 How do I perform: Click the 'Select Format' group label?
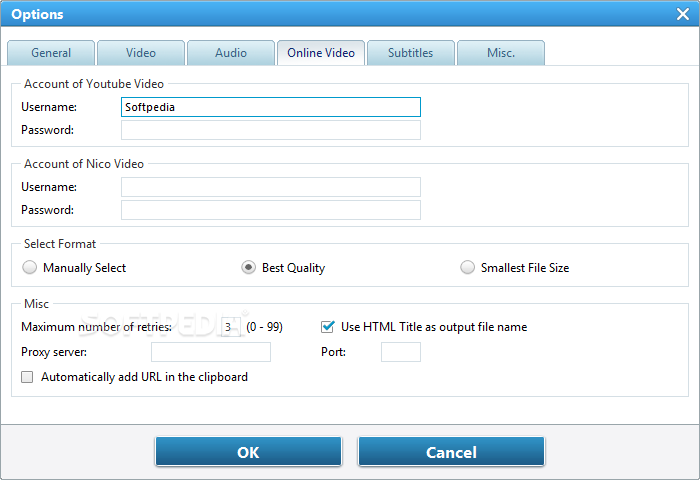[60, 244]
